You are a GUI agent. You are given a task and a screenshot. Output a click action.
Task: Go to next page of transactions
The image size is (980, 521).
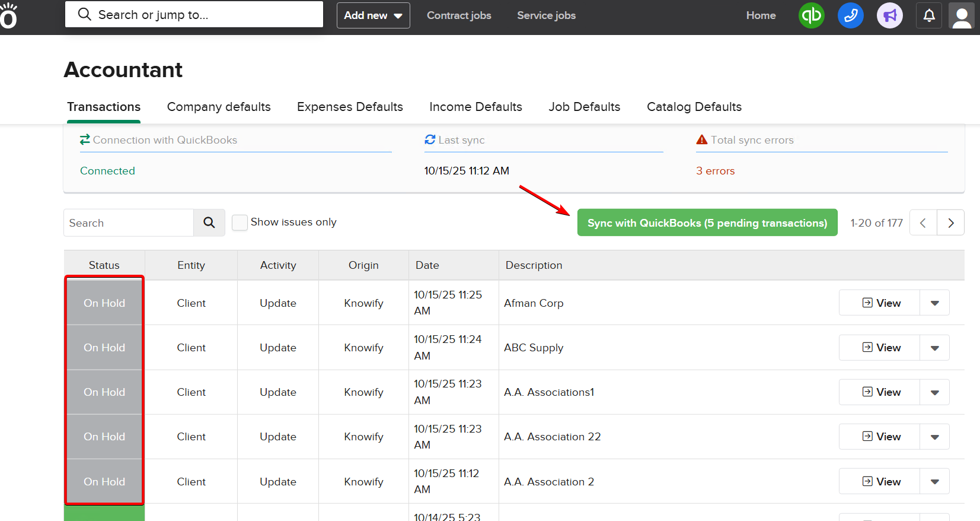point(950,223)
